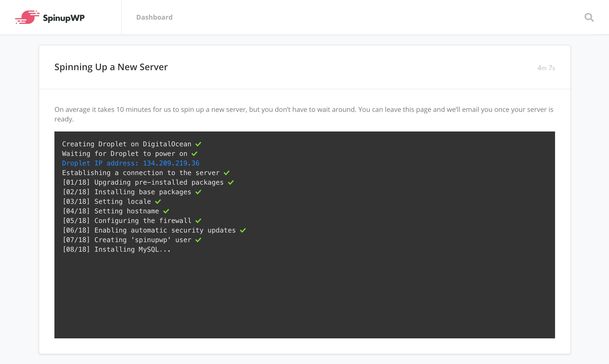Click the Droplet IP address 134.209.219.36
Viewport: 609px width, 364px height.
171,163
